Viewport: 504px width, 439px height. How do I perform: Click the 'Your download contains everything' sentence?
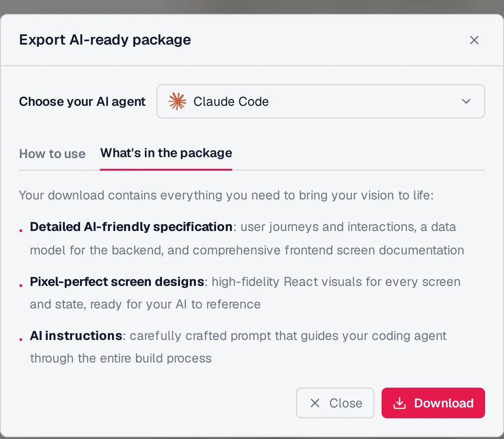click(x=226, y=195)
